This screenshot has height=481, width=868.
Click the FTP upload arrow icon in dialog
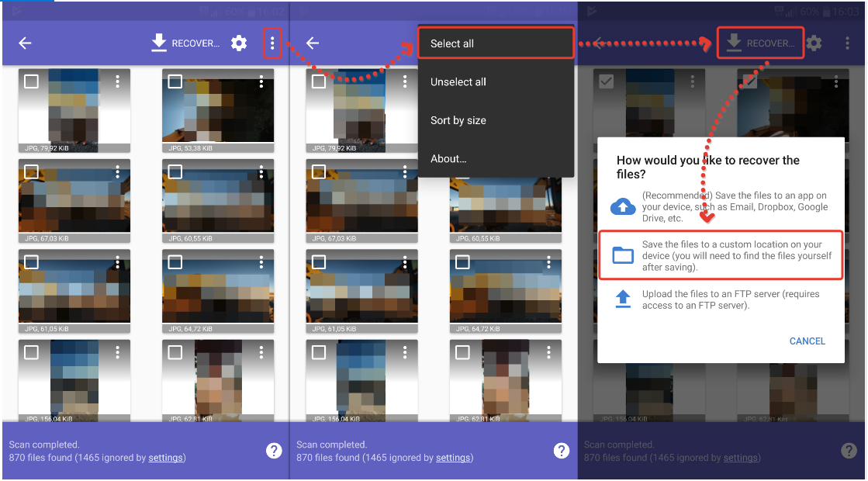tap(623, 299)
